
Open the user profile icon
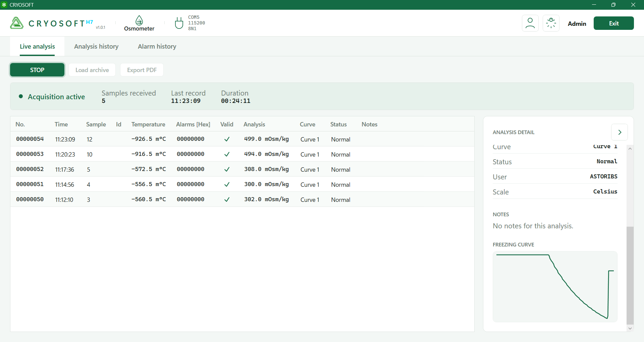click(530, 23)
